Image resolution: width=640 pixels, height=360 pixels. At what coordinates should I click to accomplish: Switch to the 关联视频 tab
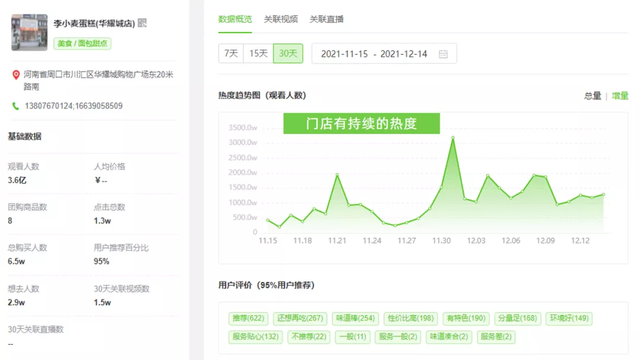point(281,19)
